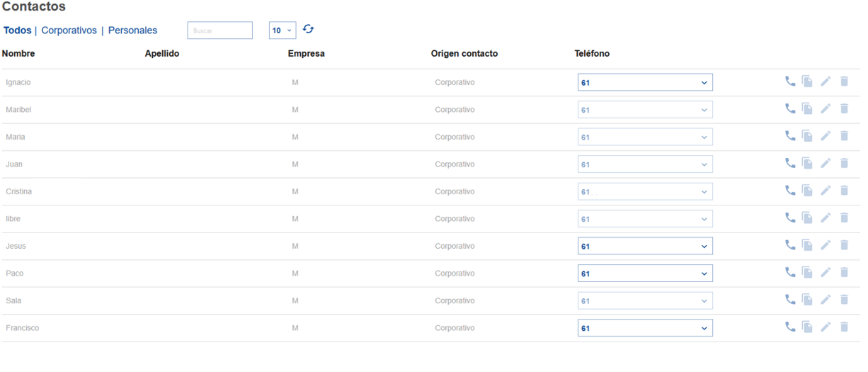Switch to the Personales filter tab
This screenshot has width=868, height=372.
pos(132,30)
